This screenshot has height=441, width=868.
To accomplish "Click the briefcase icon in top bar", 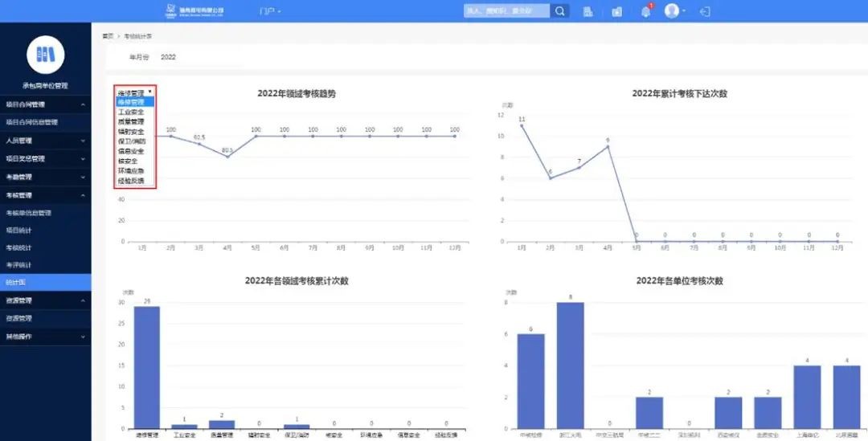I will [x=616, y=11].
